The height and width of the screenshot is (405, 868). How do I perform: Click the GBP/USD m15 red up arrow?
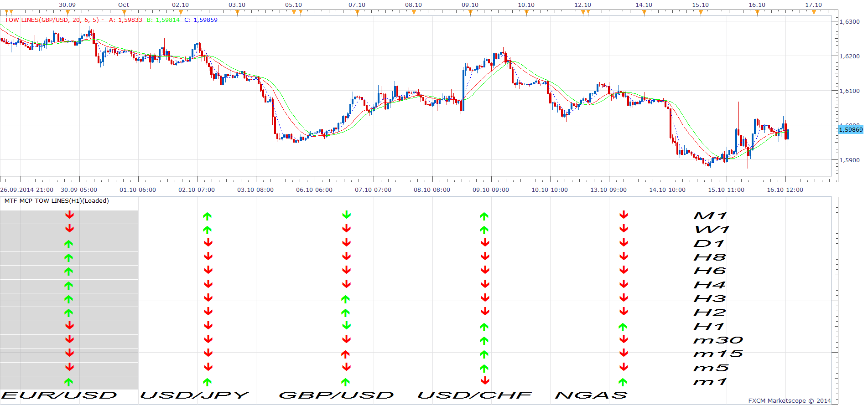pyautogui.click(x=346, y=354)
